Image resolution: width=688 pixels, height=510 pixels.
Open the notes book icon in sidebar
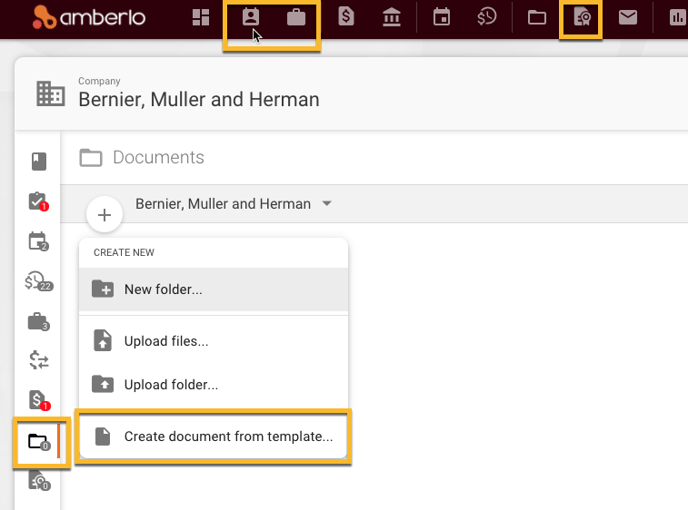(39, 162)
